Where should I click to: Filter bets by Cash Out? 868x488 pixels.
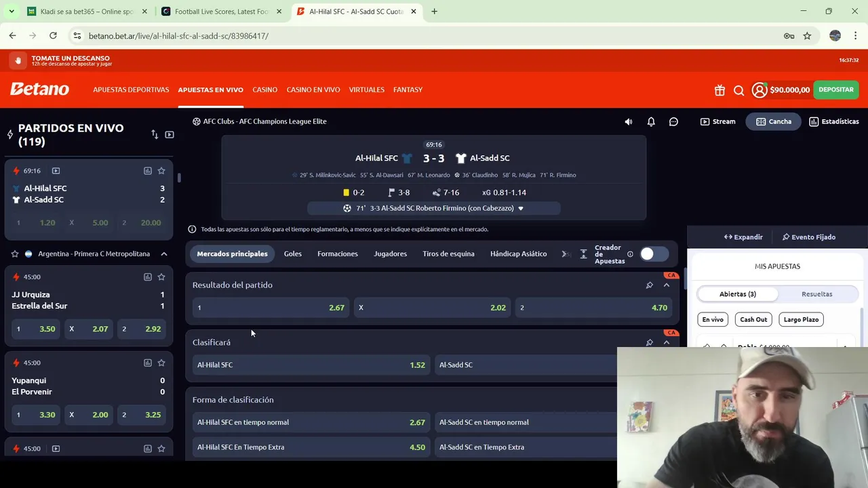pos(753,320)
